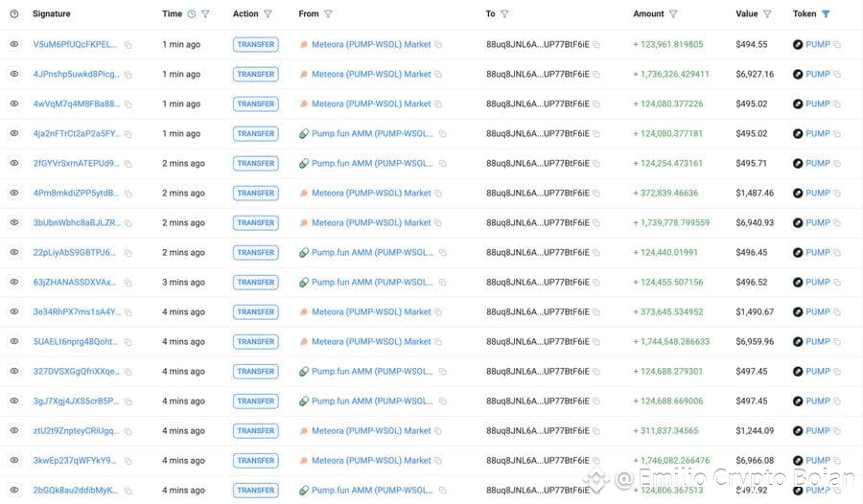The height and width of the screenshot is (504, 863).
Task: Open signature 63jZHANASSDXVAx link
Action: [75, 283]
